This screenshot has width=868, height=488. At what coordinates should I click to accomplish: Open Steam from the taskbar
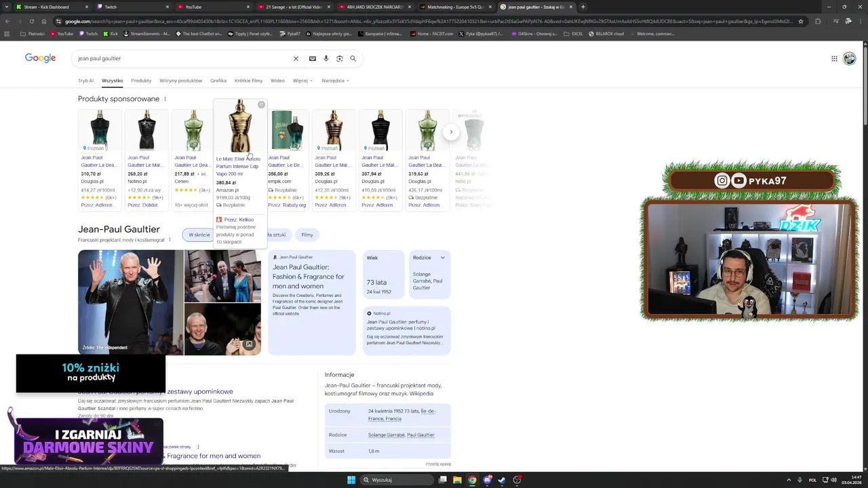click(x=502, y=480)
